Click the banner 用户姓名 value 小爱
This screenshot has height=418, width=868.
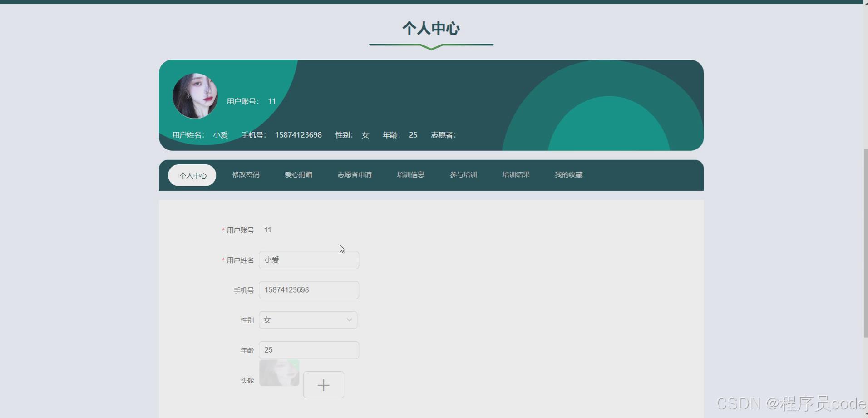[221, 135]
